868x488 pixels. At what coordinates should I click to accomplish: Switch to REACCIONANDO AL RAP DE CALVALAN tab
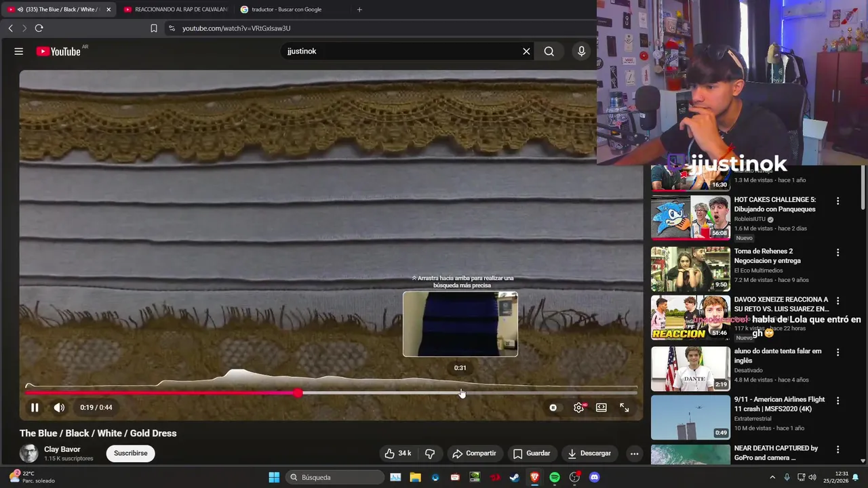(175, 9)
